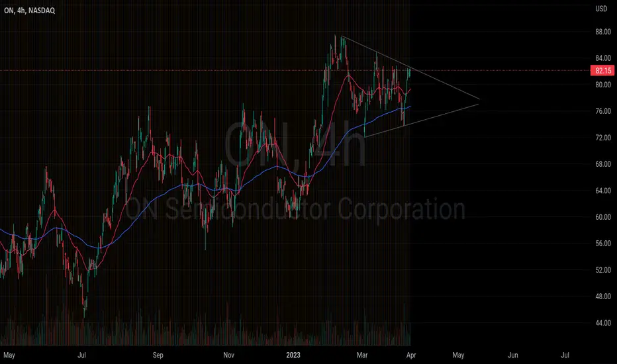Click the 68.00 price axis label

click(x=603, y=164)
